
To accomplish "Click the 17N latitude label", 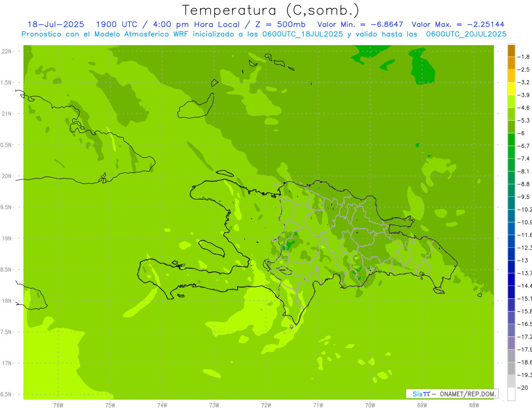I will click(8, 363).
